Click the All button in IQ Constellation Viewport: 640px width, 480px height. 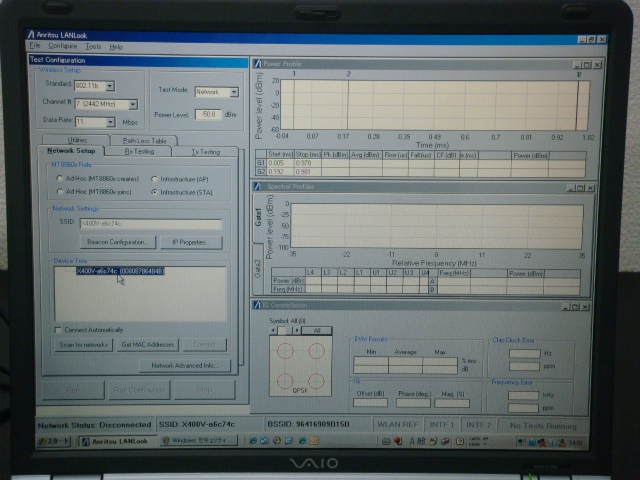click(317, 331)
